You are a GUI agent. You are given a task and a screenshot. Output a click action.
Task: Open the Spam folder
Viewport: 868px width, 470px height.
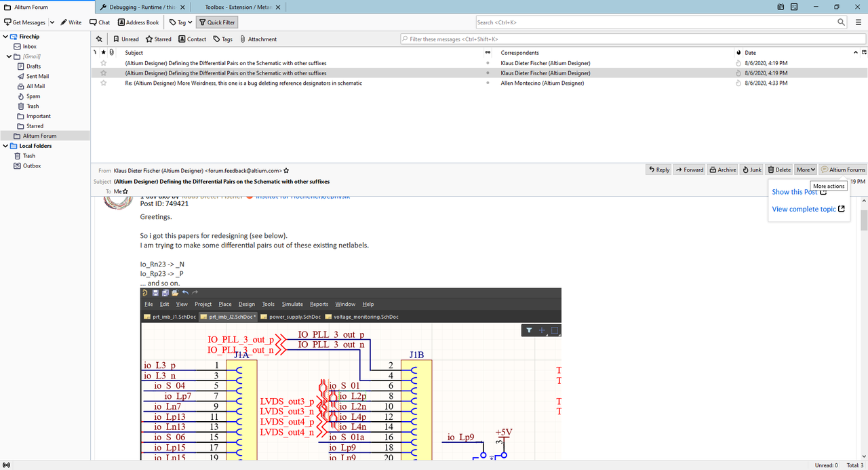(33, 96)
